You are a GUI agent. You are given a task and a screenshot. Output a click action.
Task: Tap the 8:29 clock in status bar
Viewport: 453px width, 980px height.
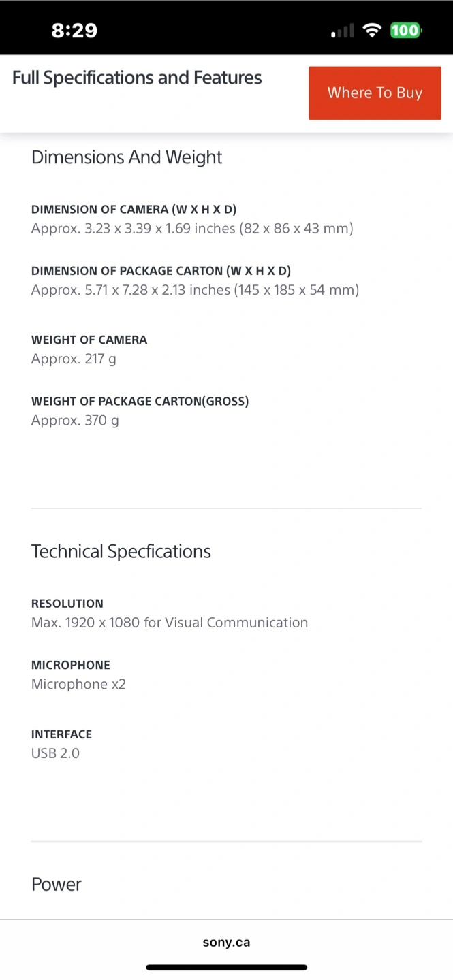[74, 31]
